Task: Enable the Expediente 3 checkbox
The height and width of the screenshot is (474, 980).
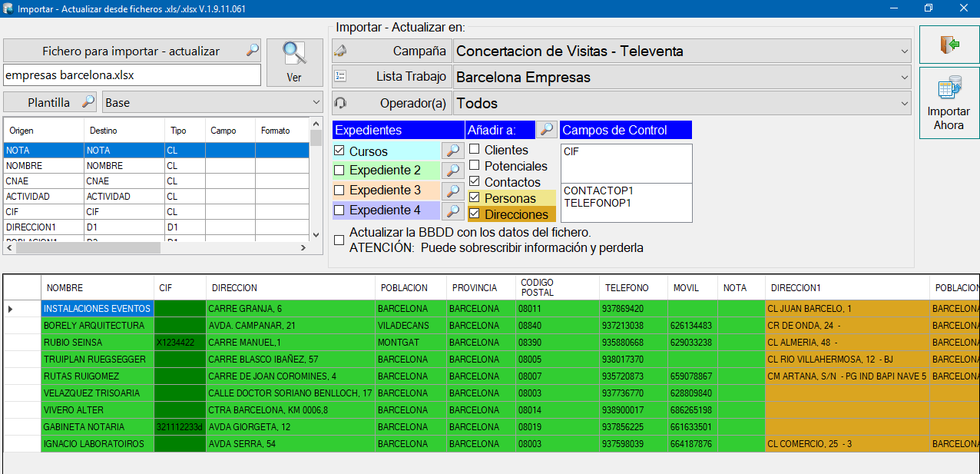Action: click(339, 191)
